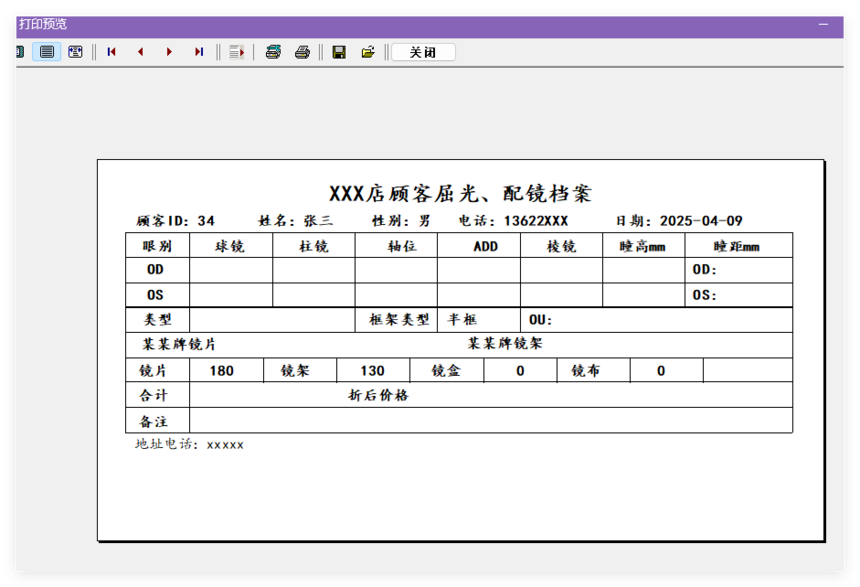Click the 电话: 13622XXX field
This screenshot has width=860, height=587.
coord(513,221)
